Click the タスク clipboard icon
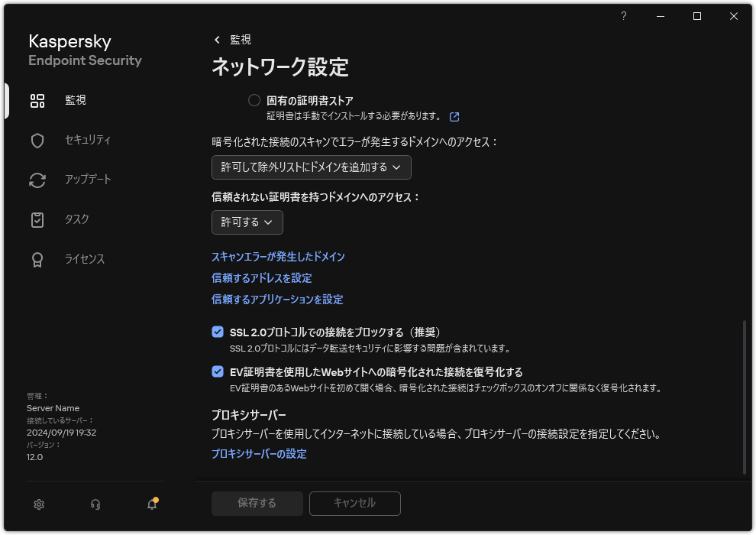Image resolution: width=756 pixels, height=535 pixels. click(37, 219)
